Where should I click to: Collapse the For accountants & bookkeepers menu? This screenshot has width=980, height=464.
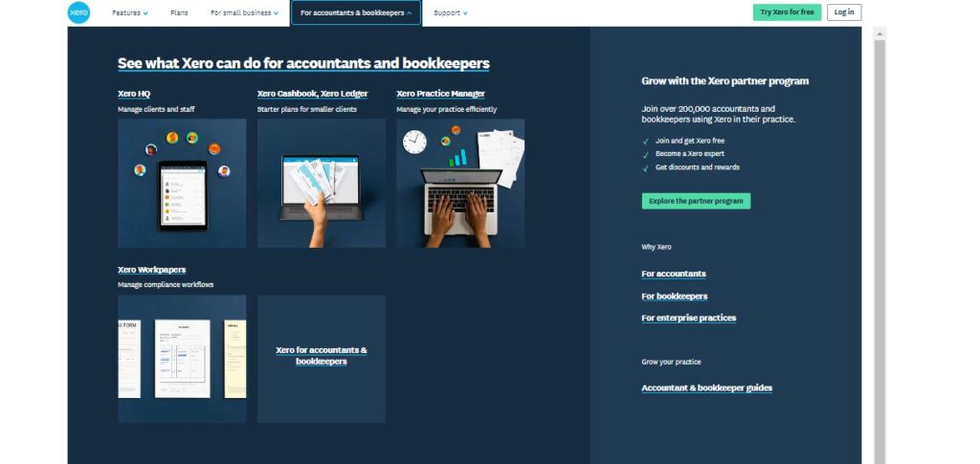pos(356,12)
